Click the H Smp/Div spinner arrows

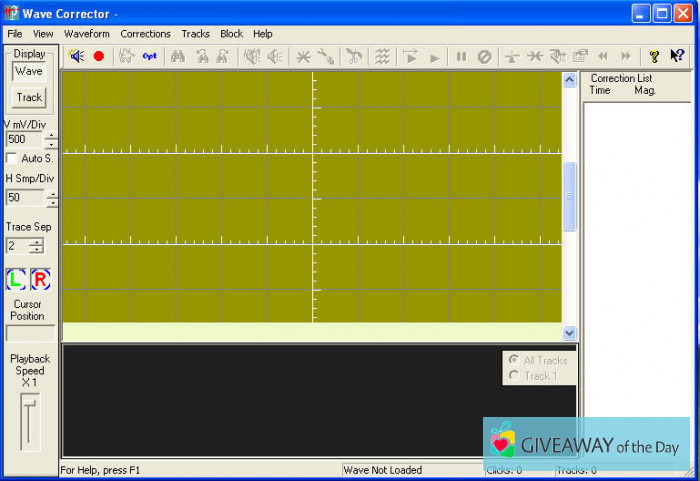pyautogui.click(x=51, y=198)
